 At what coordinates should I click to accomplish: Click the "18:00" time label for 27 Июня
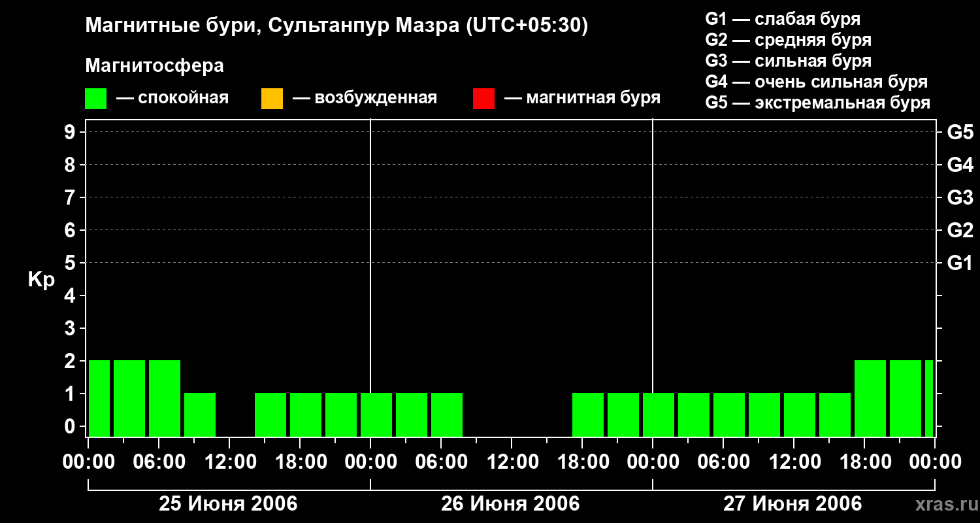pyautogui.click(x=864, y=462)
